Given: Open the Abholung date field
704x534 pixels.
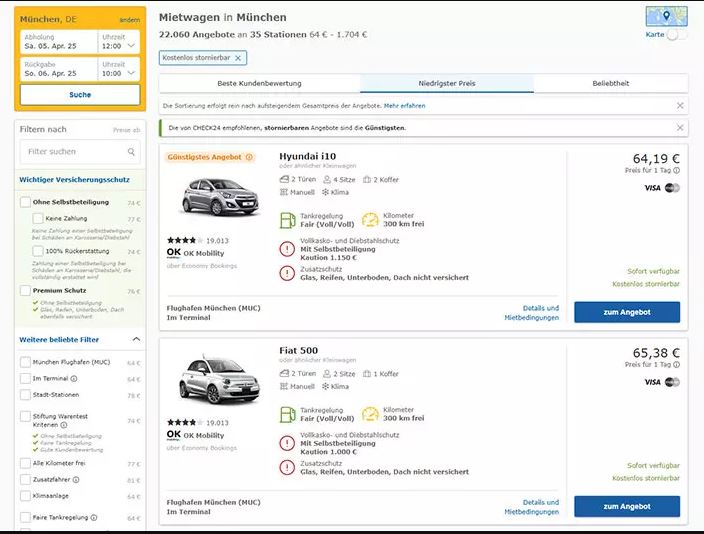Looking at the screenshot, I should (x=58, y=42).
